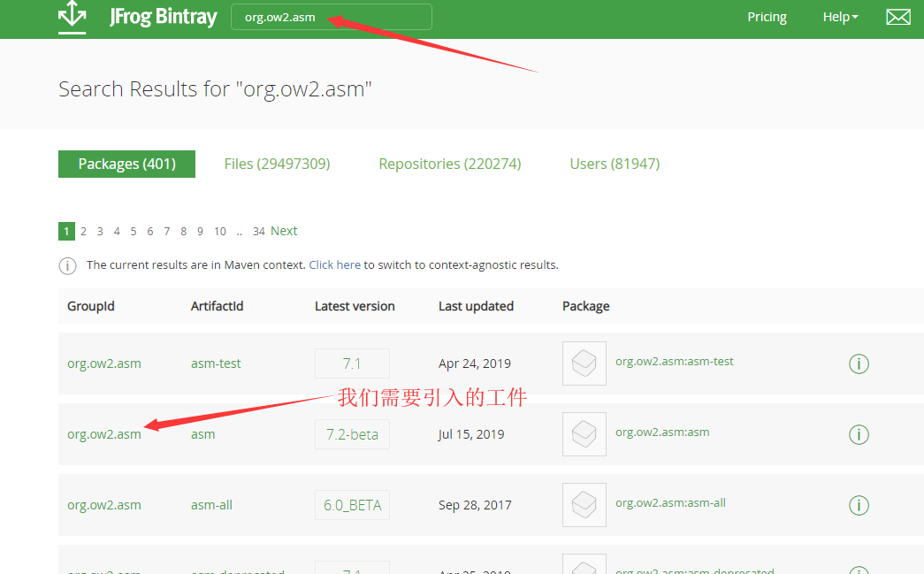
Task: Click package box icon for asm-test
Action: 584,364
